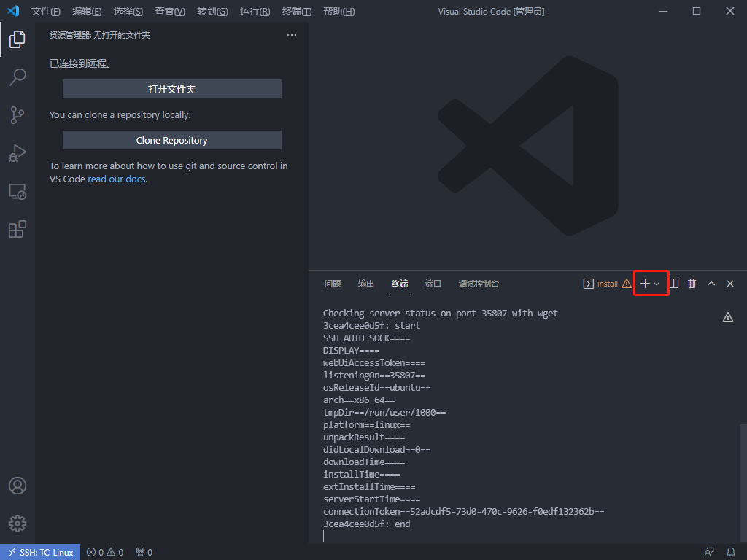Maximize the panel size with chevron up
The height and width of the screenshot is (560, 747).
[x=711, y=284]
